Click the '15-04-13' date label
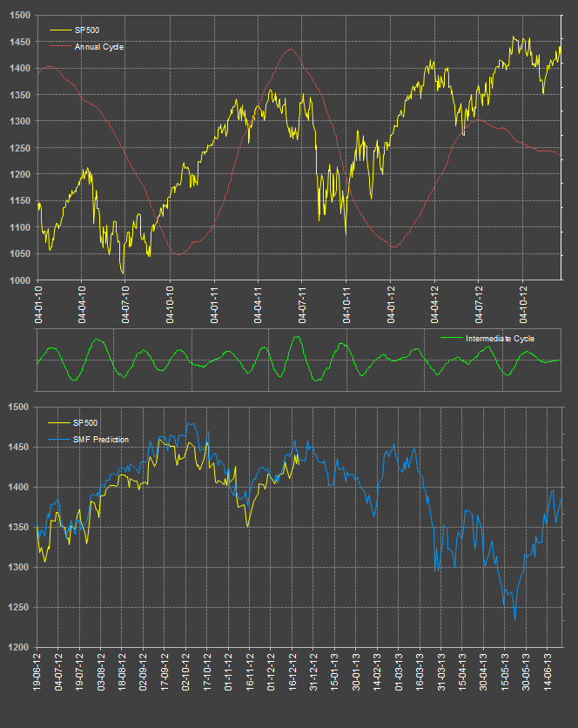Image resolution: width=578 pixels, height=728 pixels. 463,671
